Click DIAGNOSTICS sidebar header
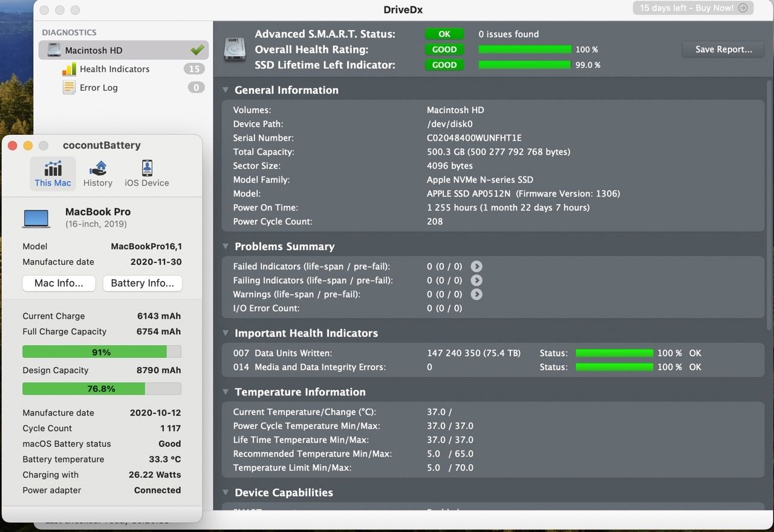Viewport: 774px width, 532px height. click(x=69, y=33)
